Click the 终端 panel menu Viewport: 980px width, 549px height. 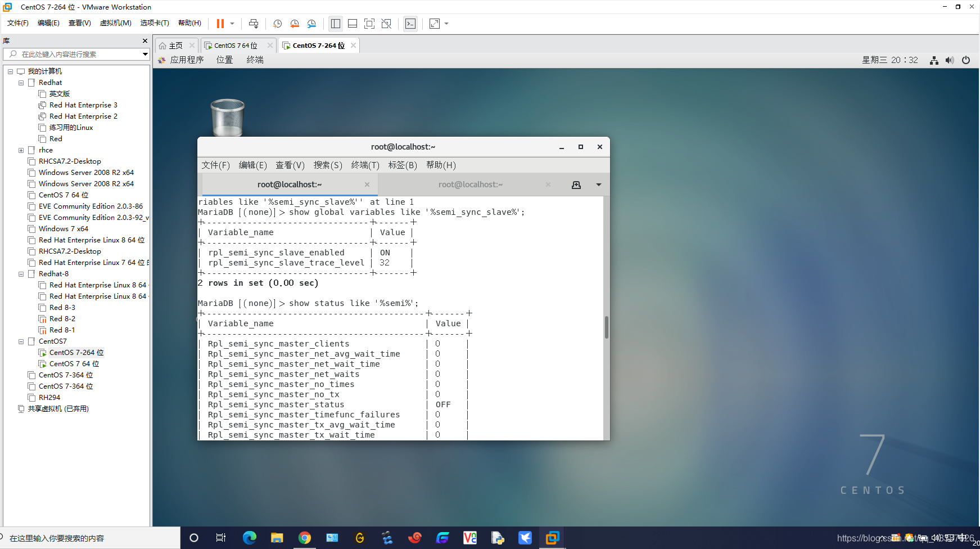255,60
